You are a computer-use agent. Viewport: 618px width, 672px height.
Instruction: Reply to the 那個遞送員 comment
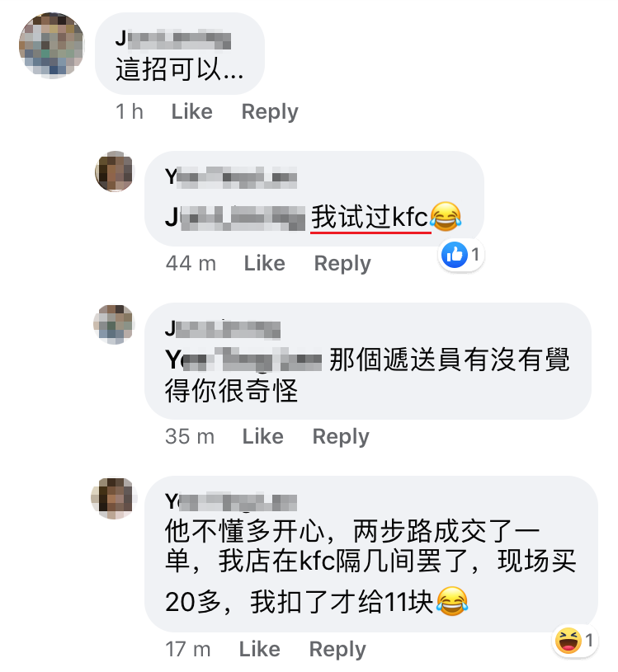[x=341, y=437]
